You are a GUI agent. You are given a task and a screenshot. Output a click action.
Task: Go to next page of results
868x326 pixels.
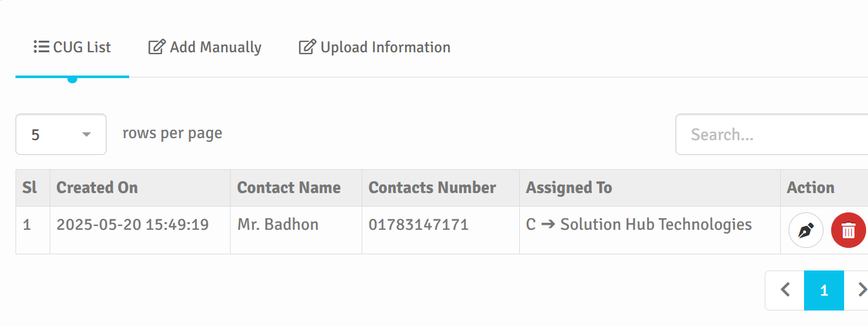[859, 290]
